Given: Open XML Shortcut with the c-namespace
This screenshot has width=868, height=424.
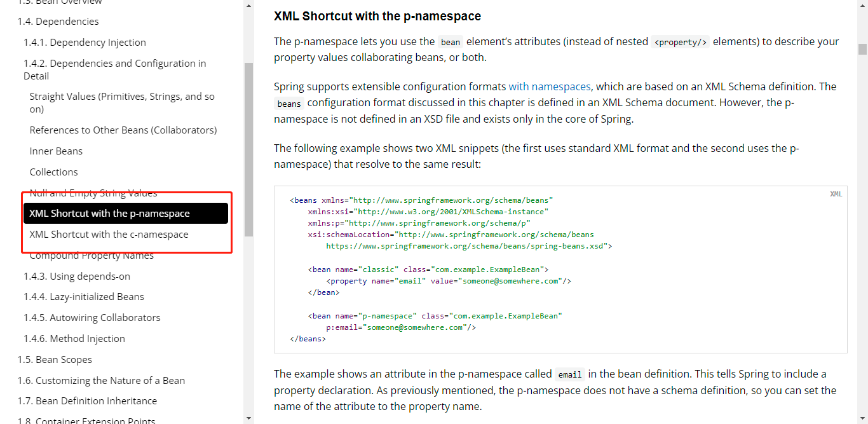Looking at the screenshot, I should point(109,235).
